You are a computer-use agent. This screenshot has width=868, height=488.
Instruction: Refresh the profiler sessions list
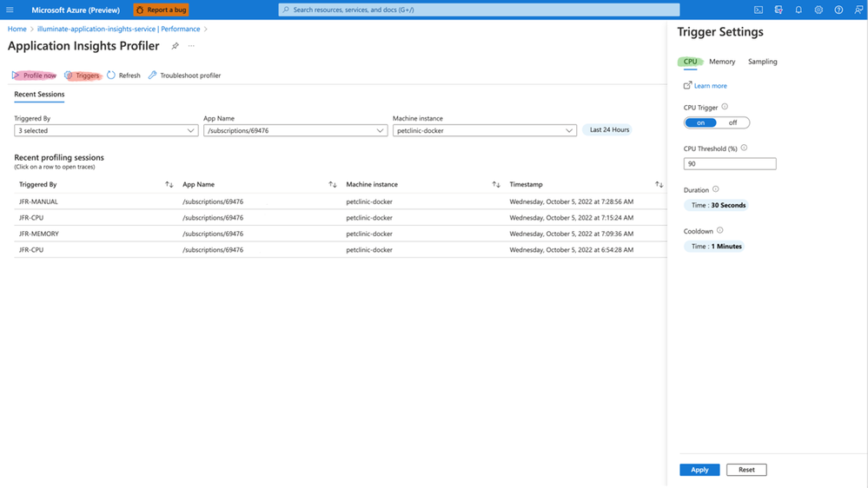click(x=123, y=76)
